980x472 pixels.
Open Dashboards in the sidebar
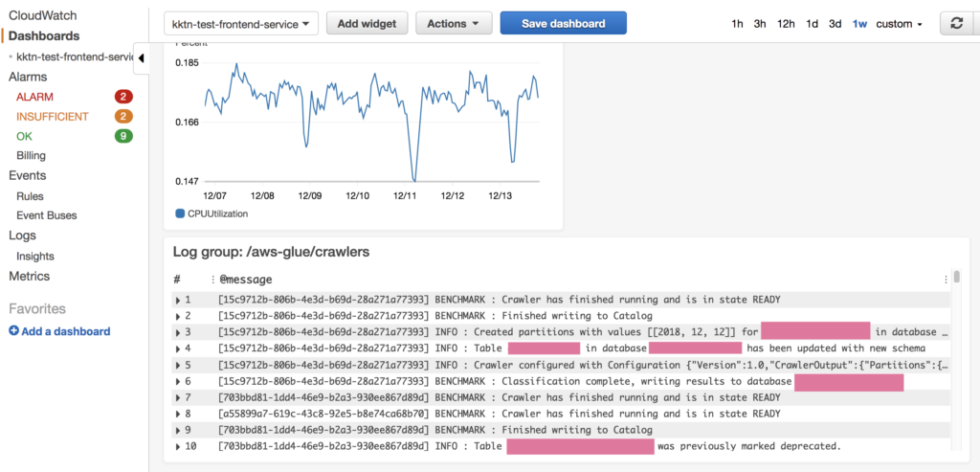(44, 35)
